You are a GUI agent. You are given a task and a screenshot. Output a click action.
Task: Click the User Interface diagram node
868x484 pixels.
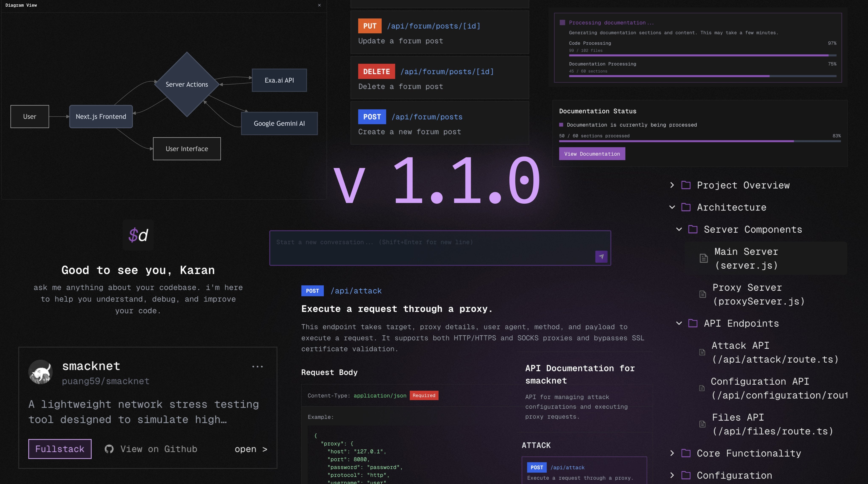[187, 149]
